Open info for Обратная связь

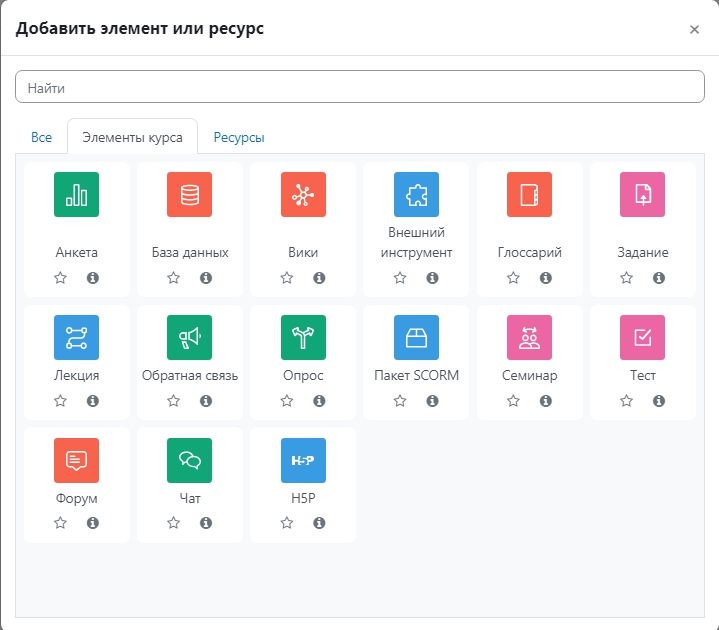[206, 401]
